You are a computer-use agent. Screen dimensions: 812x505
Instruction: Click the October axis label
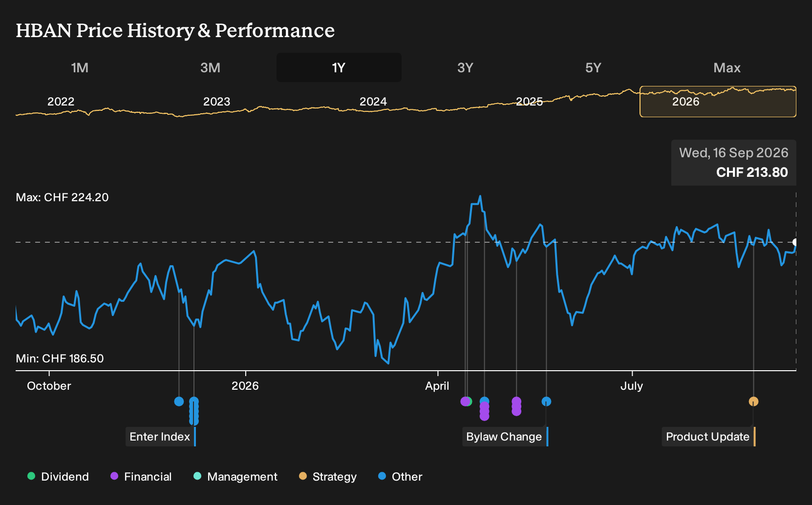[49, 386]
